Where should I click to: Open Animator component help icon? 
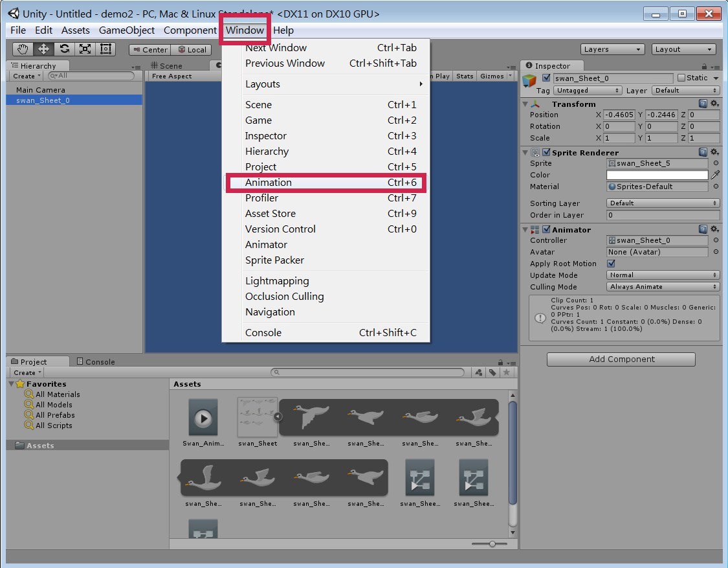(703, 229)
